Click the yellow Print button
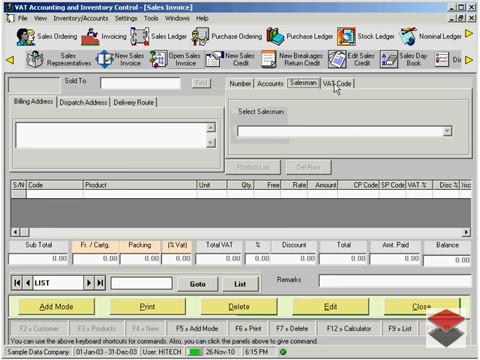The height and width of the screenshot is (360, 480). [147, 307]
